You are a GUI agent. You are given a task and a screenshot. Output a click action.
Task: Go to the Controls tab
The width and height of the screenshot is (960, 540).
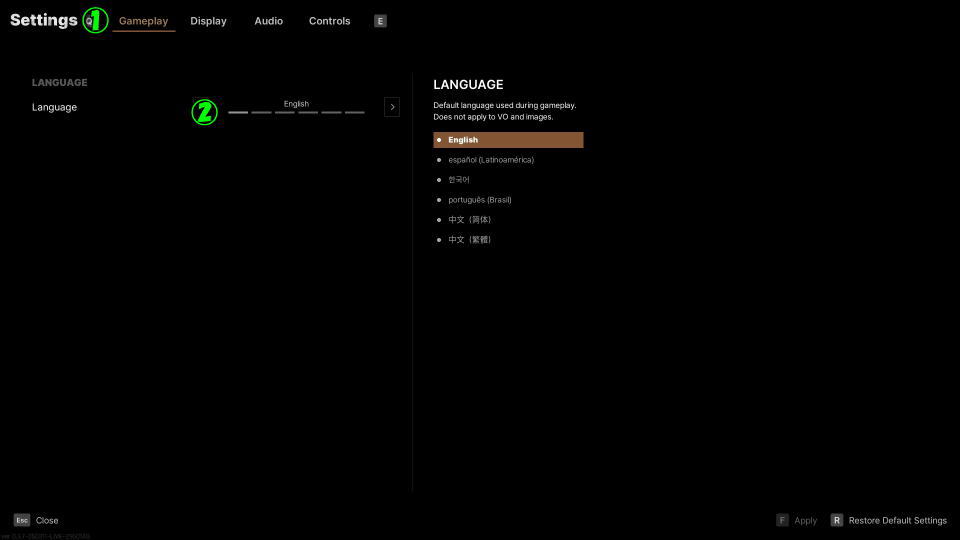click(329, 21)
